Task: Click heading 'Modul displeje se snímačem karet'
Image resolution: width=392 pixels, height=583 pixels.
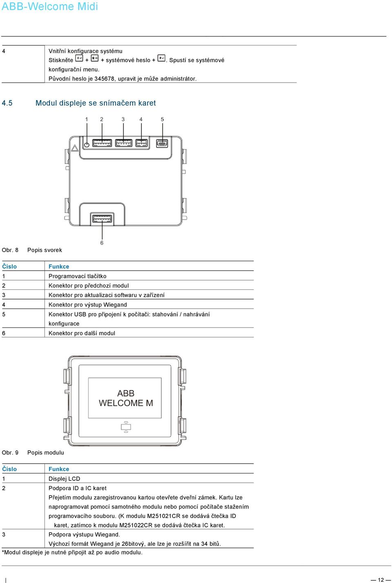Action: 96,103
